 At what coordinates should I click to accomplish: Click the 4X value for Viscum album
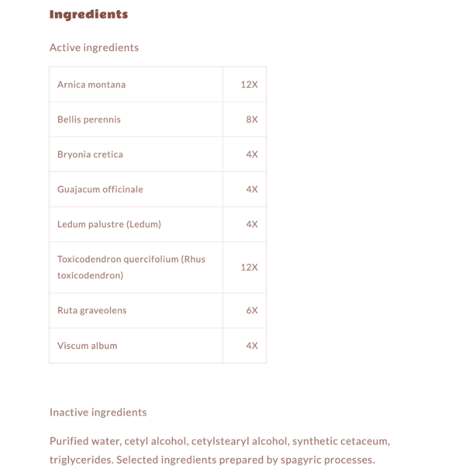coord(252,346)
